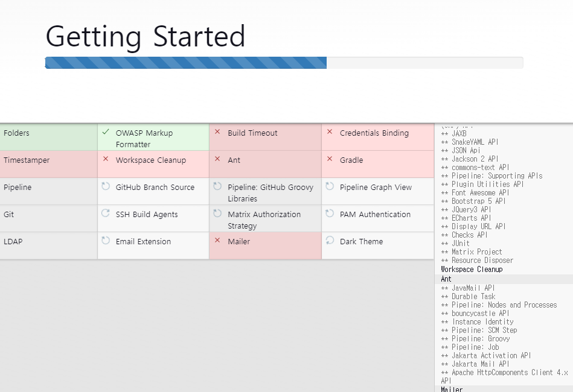
Task: Select the Pipeline plugin cell
Action: [x=48, y=191]
